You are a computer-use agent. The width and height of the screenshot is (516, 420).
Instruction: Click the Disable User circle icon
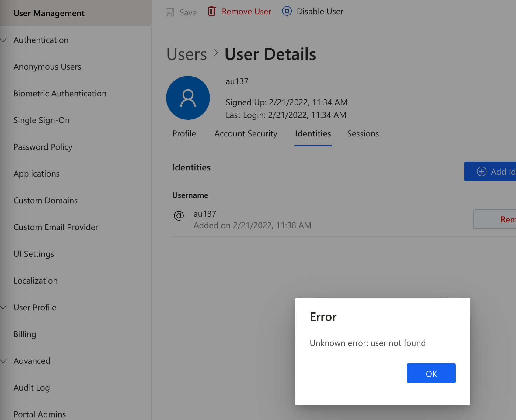coord(287,11)
